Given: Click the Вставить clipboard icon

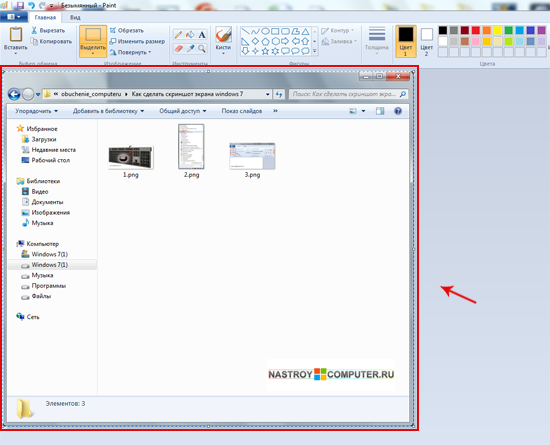Looking at the screenshot, I should [15, 35].
